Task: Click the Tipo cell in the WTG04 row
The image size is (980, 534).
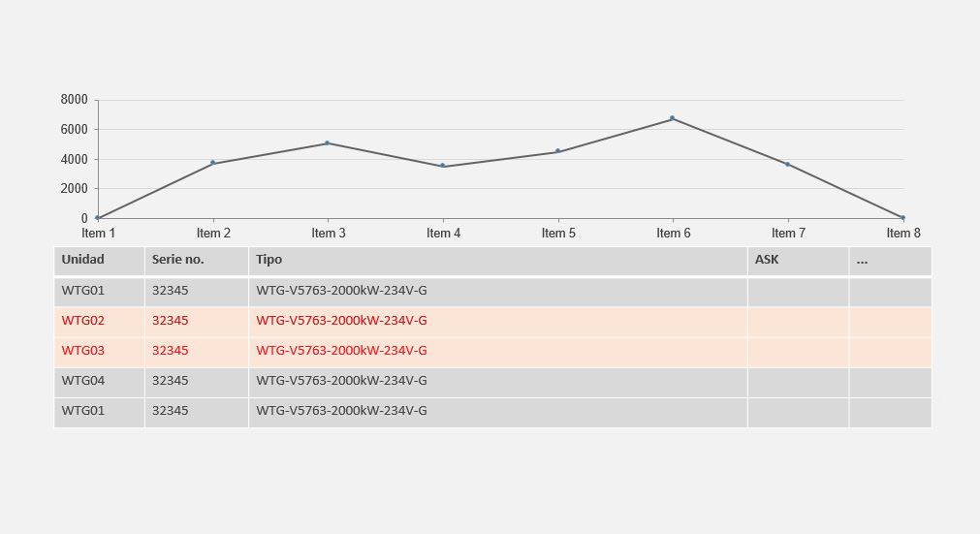Action: click(x=341, y=381)
